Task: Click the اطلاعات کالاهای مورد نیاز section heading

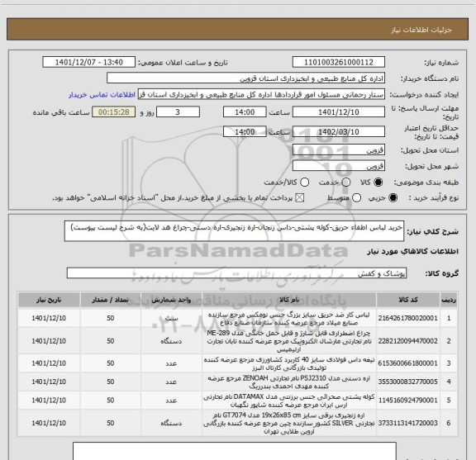Action: tap(413, 252)
